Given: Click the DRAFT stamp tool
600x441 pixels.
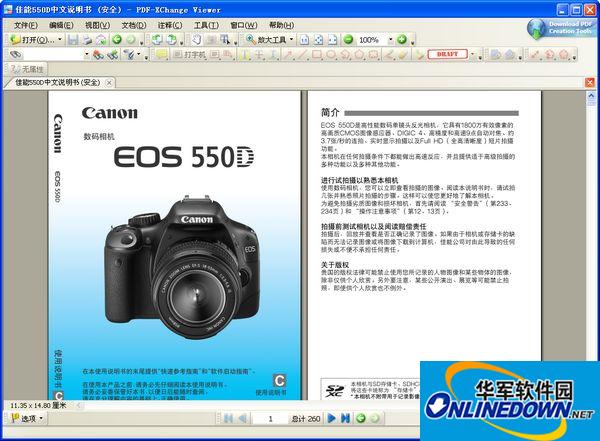Looking at the screenshot, I should point(447,54).
